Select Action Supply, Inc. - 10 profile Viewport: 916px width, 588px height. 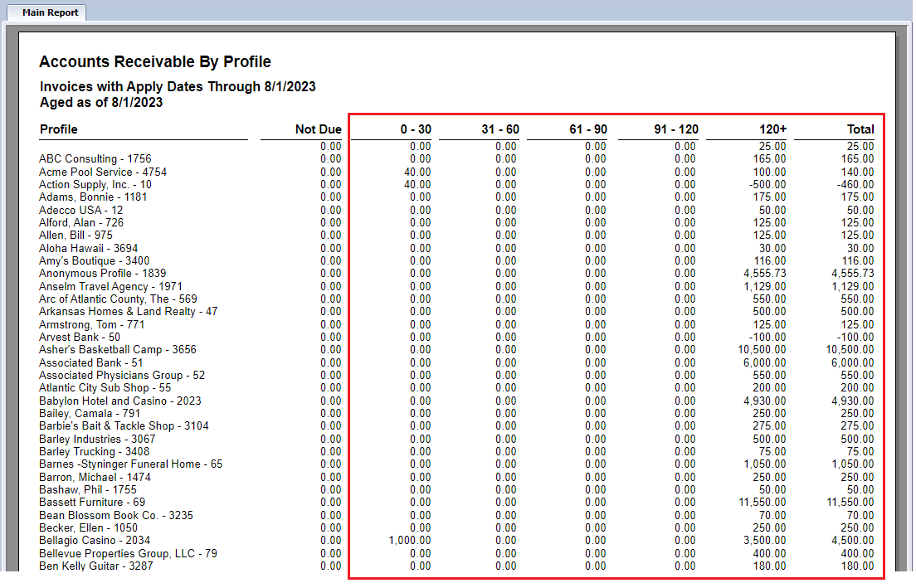pyautogui.click(x=95, y=184)
